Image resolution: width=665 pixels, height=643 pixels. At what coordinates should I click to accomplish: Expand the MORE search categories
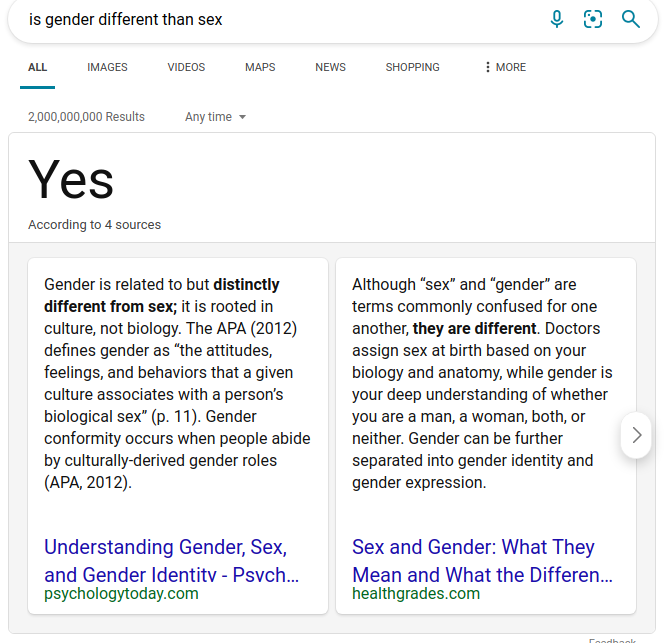(506, 67)
